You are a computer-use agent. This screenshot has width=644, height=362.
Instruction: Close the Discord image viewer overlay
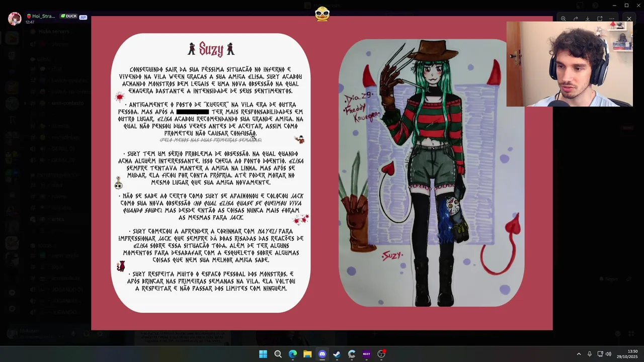(x=629, y=19)
